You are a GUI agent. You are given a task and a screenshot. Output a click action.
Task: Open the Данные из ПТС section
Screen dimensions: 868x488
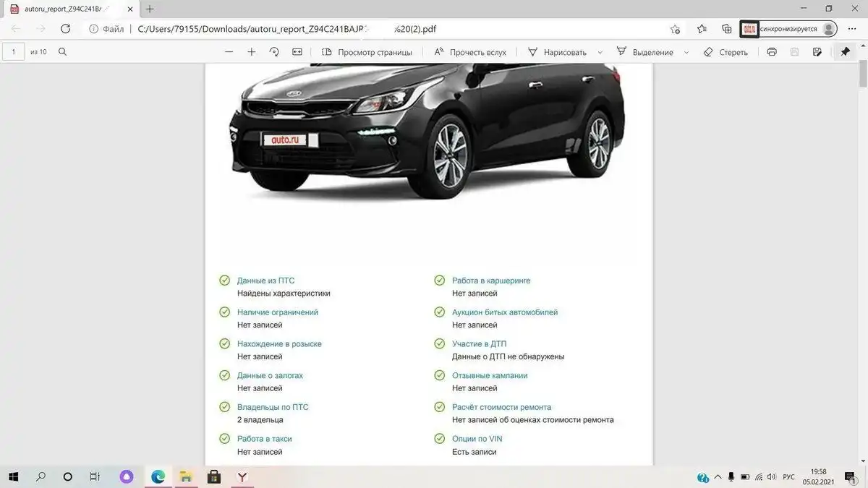(x=265, y=281)
